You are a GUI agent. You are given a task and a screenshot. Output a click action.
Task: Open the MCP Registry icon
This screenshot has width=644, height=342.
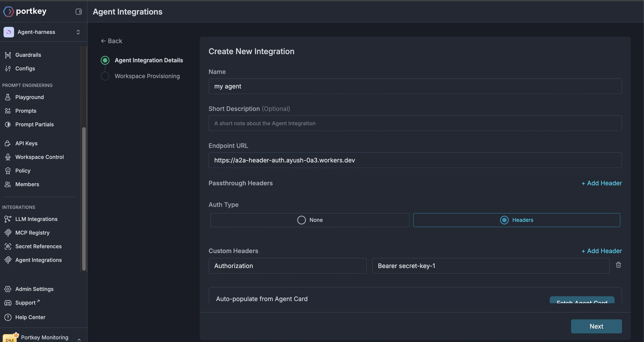pos(8,233)
